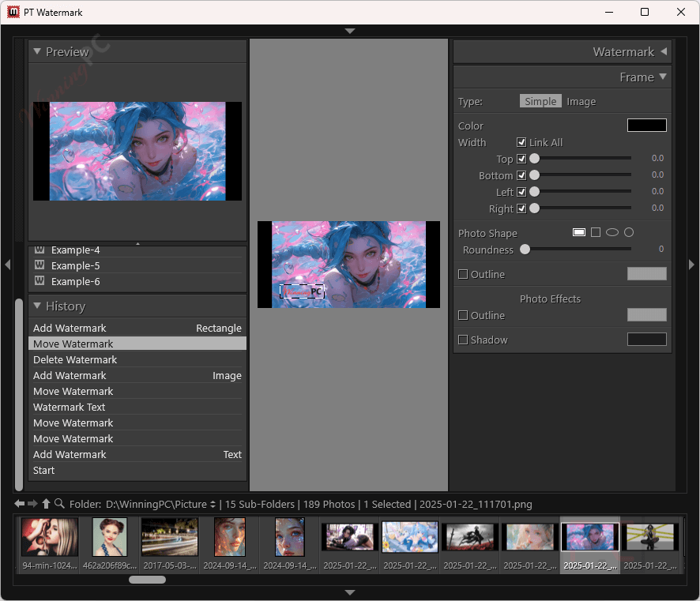
Task: Select the Watermark Text history step
Action: coord(137,407)
